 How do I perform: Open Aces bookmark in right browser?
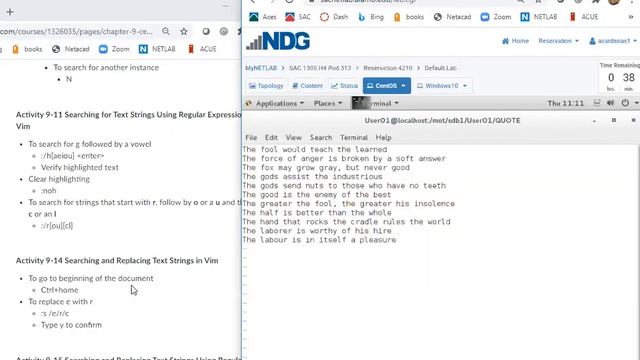[x=263, y=17]
